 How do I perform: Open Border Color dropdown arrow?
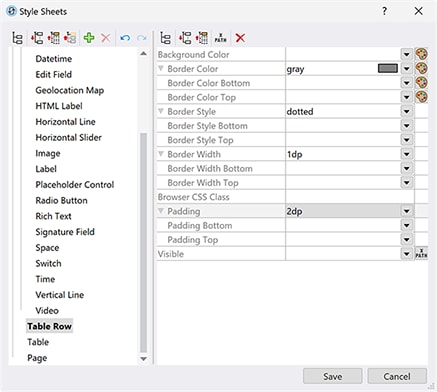(406, 69)
